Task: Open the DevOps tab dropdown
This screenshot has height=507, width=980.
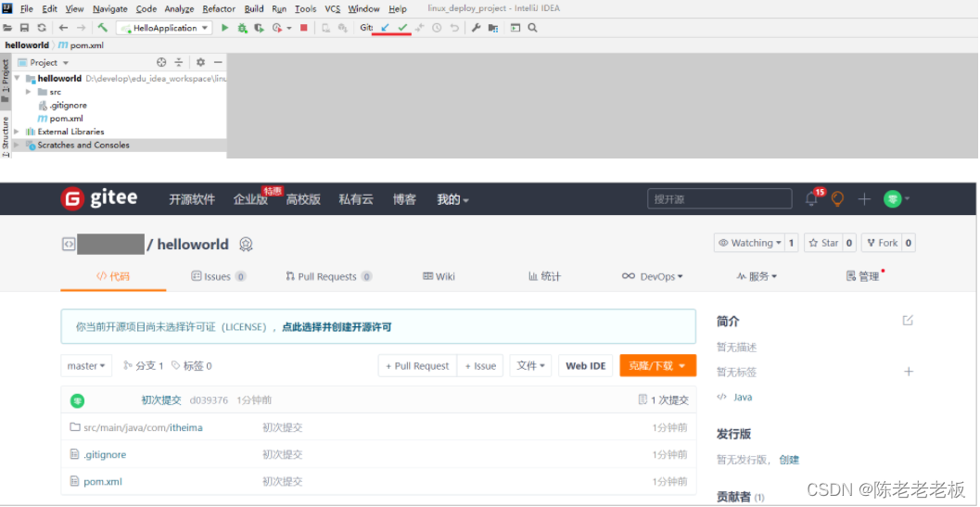Action: 652,276
